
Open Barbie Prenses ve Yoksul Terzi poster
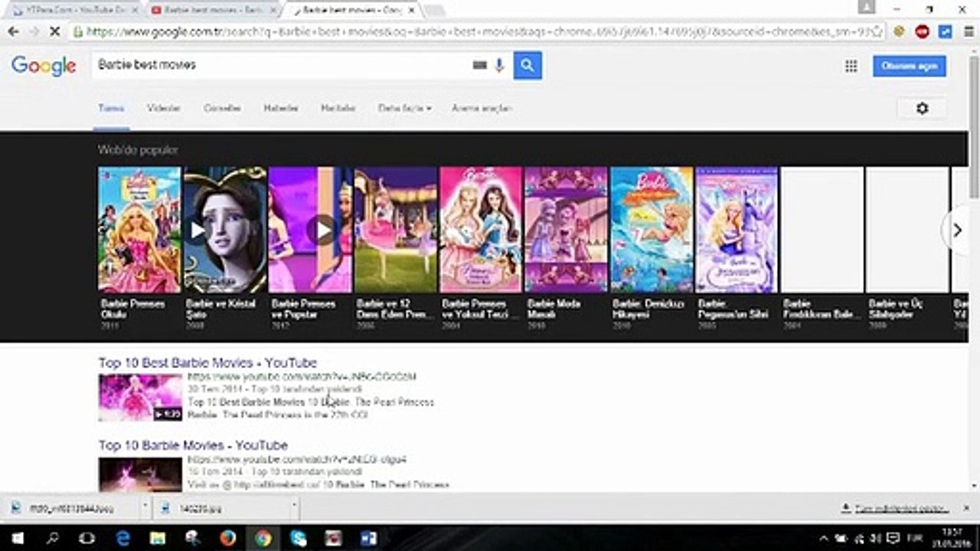pos(481,230)
